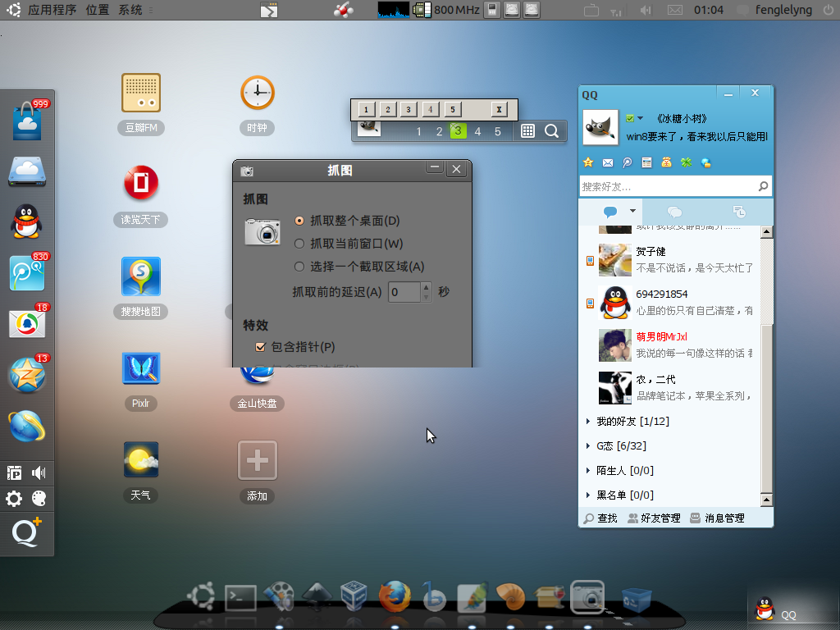Click the 查找 button in QQ

[x=600, y=518]
